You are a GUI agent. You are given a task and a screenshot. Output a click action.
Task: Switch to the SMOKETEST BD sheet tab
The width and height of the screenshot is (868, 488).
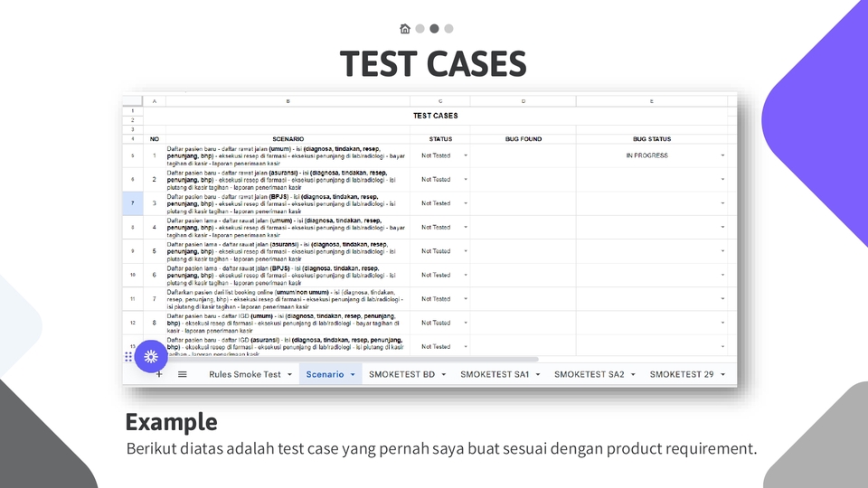pos(401,374)
